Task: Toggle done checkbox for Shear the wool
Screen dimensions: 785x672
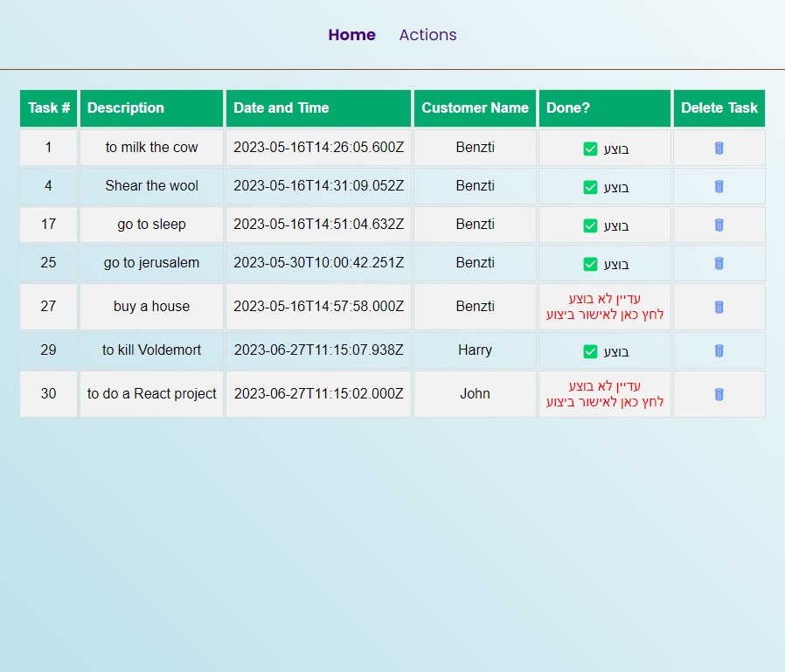Action: coord(590,187)
